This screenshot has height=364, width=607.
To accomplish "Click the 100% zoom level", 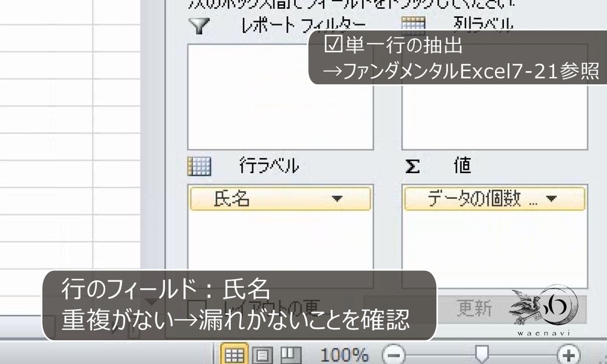I will 344,355.
